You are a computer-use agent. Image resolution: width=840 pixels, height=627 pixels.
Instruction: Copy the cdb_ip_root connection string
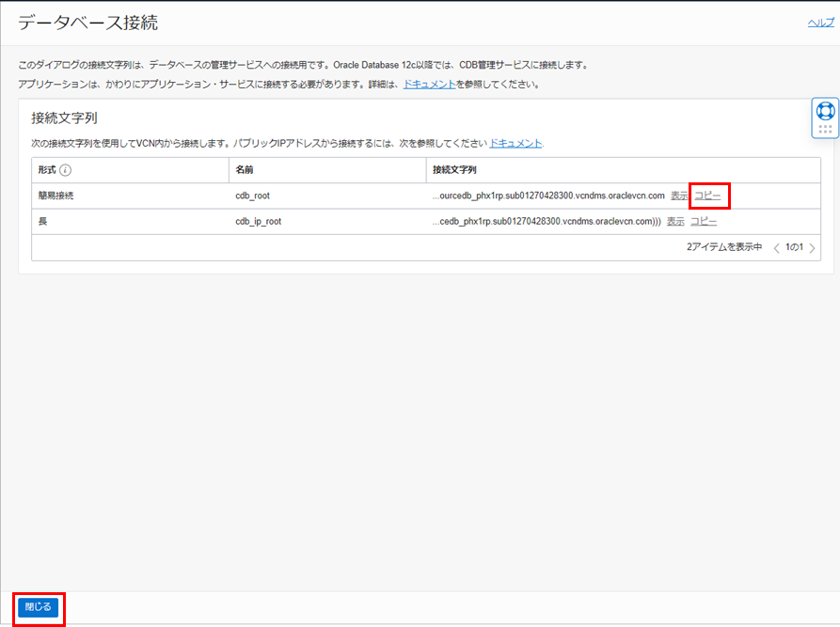click(704, 221)
